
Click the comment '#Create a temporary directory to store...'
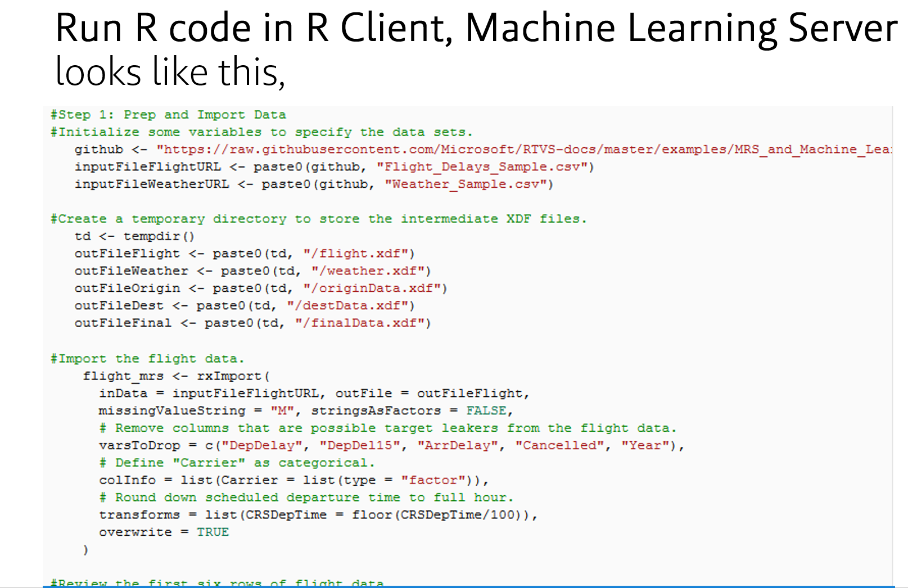pyautogui.click(x=318, y=219)
